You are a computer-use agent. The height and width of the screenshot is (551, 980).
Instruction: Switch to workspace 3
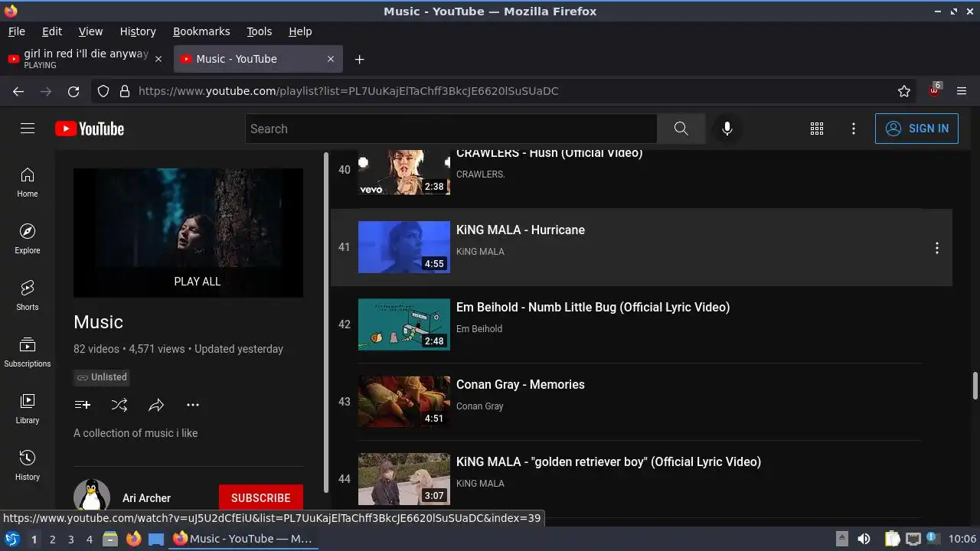click(70, 540)
